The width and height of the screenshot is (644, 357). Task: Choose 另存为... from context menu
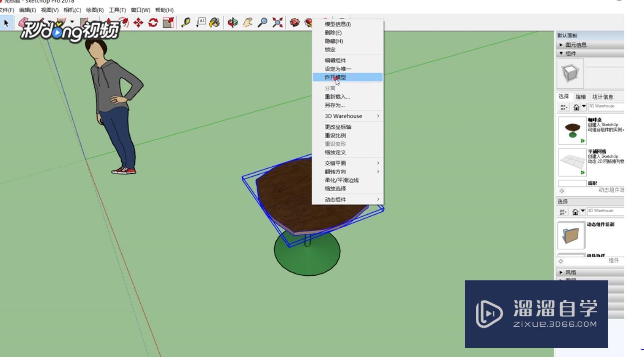[347, 105]
